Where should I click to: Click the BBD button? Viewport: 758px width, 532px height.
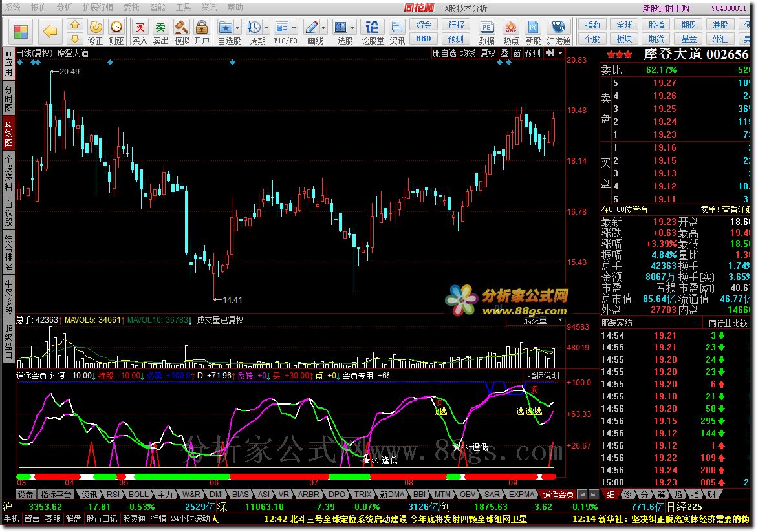click(x=424, y=39)
